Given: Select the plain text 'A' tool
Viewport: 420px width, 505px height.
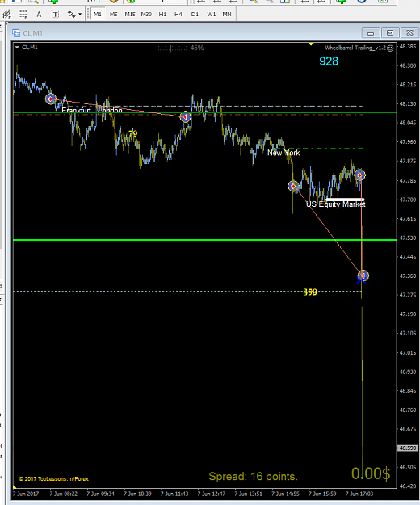Looking at the screenshot, I should click(x=39, y=15).
